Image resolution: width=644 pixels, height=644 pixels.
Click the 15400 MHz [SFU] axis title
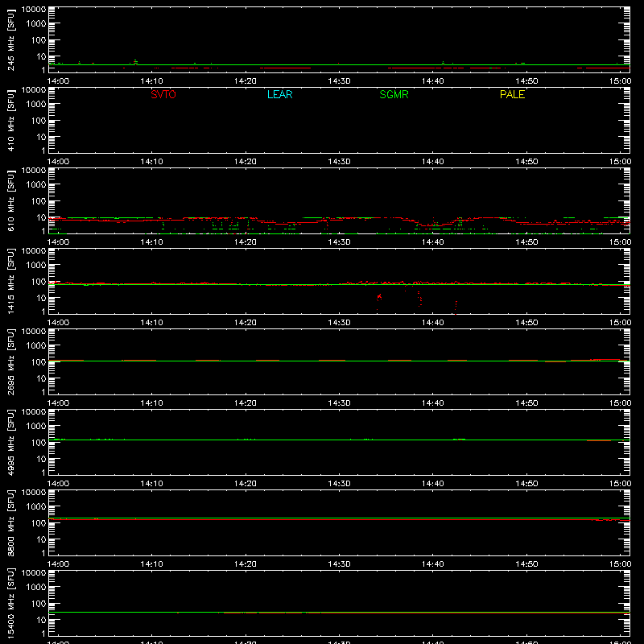pyautogui.click(x=10, y=603)
